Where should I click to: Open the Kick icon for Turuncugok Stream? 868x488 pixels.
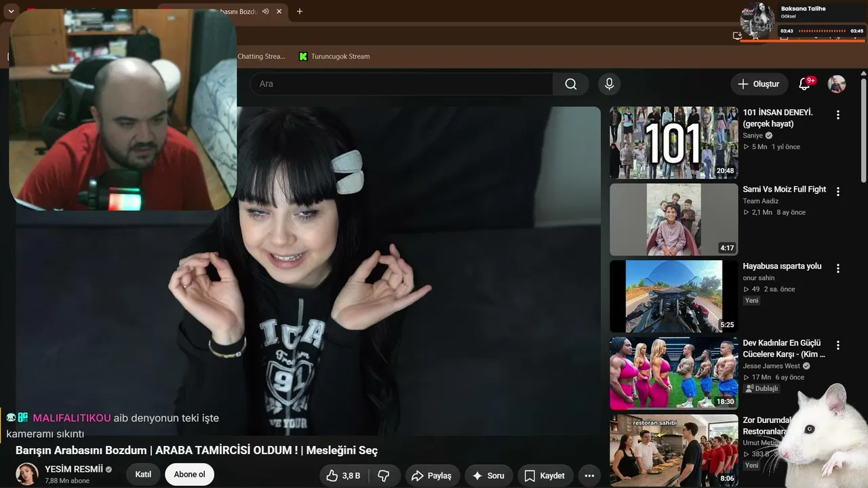point(303,56)
